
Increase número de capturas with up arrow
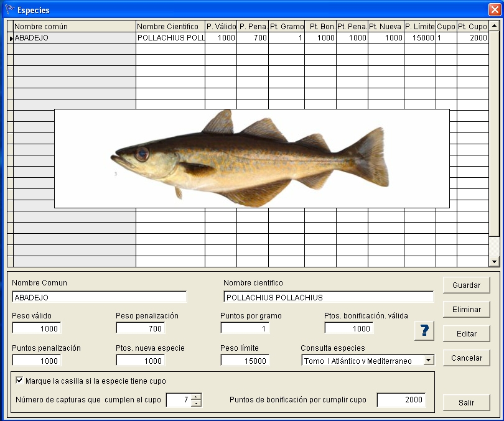pyautogui.click(x=196, y=397)
